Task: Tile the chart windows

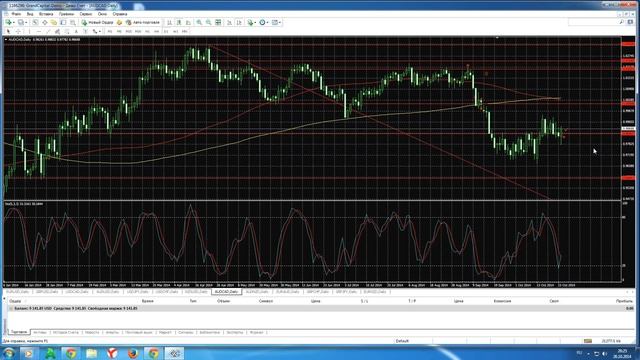Action: 218,22
